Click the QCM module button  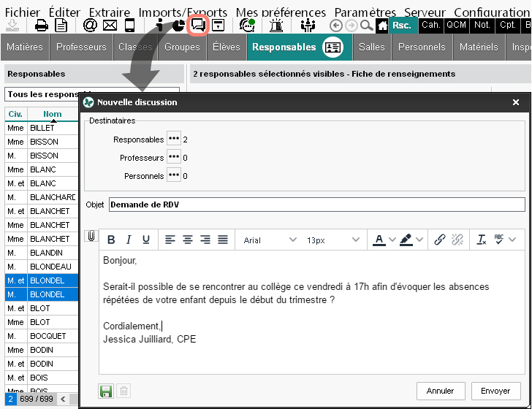pyautogui.click(x=456, y=26)
